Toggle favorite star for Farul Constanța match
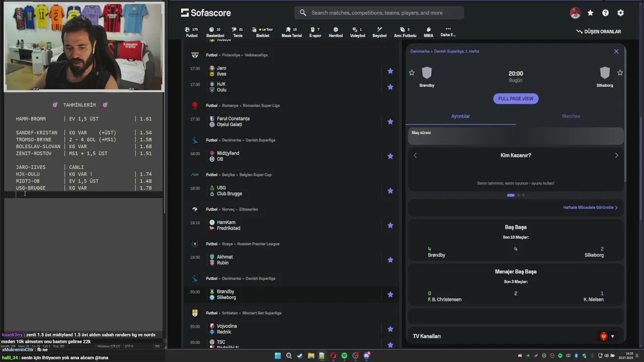This screenshot has height=362, width=644. 390,122
